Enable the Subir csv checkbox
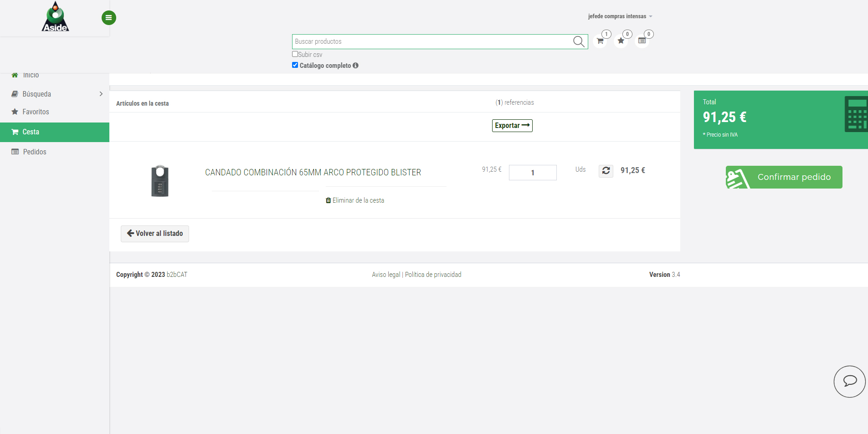This screenshot has height=434, width=868. [295, 54]
